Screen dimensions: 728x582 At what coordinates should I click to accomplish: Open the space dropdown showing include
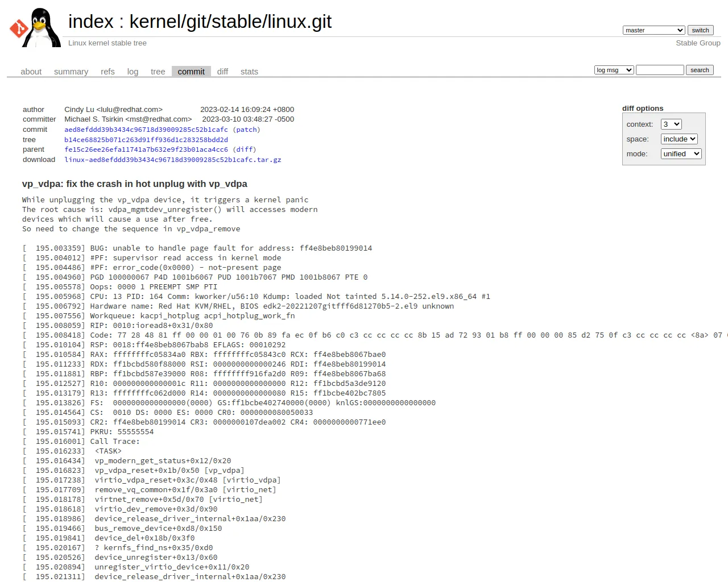pyautogui.click(x=679, y=139)
